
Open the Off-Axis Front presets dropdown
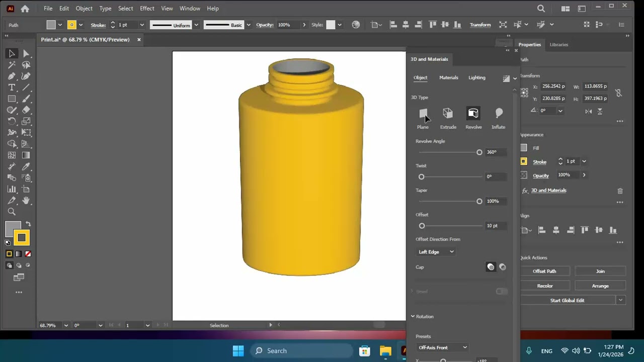443,347
